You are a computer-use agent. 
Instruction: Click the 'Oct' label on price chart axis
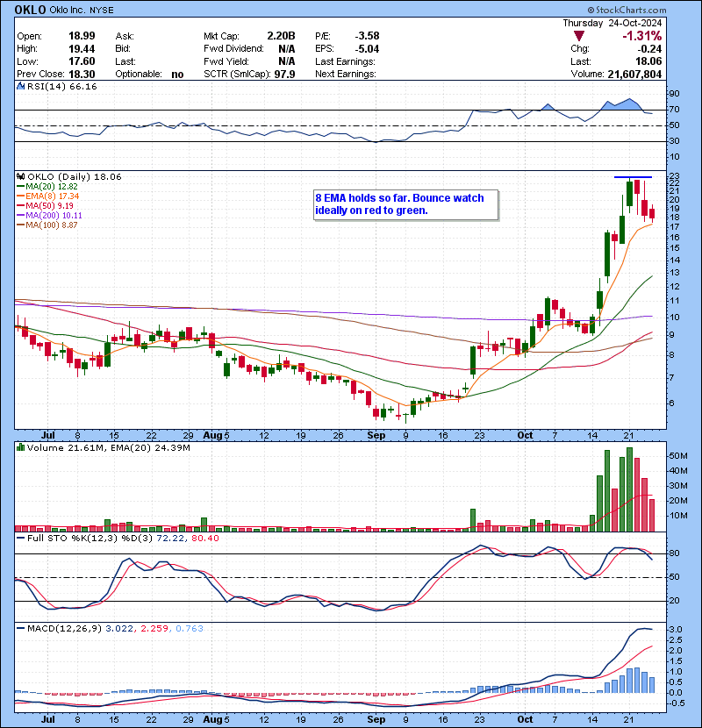coord(525,436)
